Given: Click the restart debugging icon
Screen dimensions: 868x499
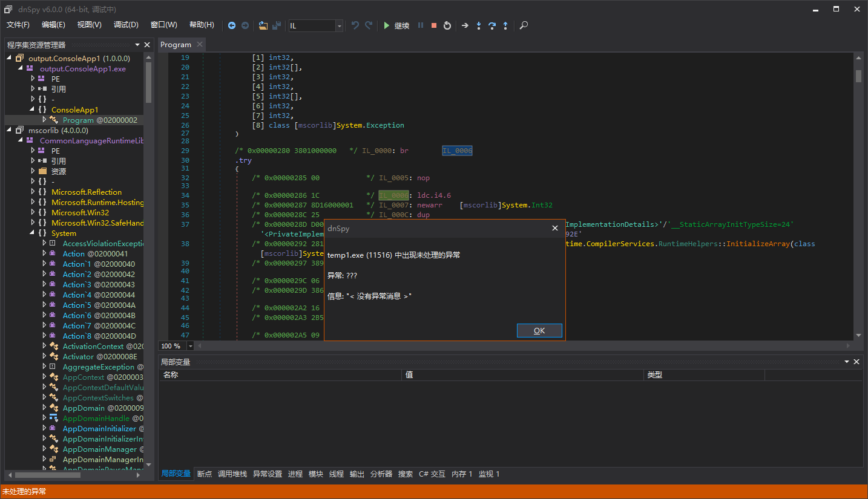Looking at the screenshot, I should point(447,25).
